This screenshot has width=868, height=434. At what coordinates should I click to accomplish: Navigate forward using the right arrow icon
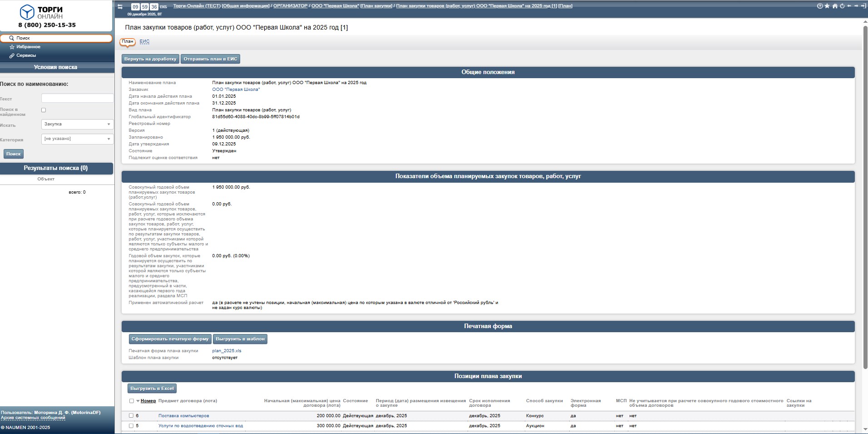[x=856, y=6]
